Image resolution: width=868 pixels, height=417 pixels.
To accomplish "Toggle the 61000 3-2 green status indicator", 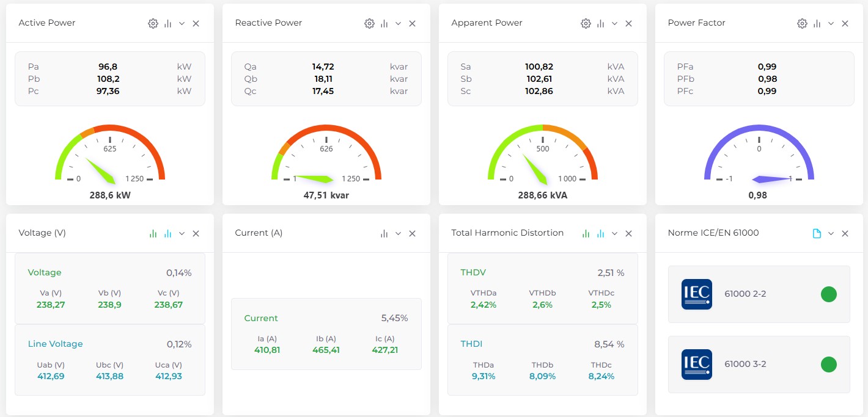I will point(828,364).
